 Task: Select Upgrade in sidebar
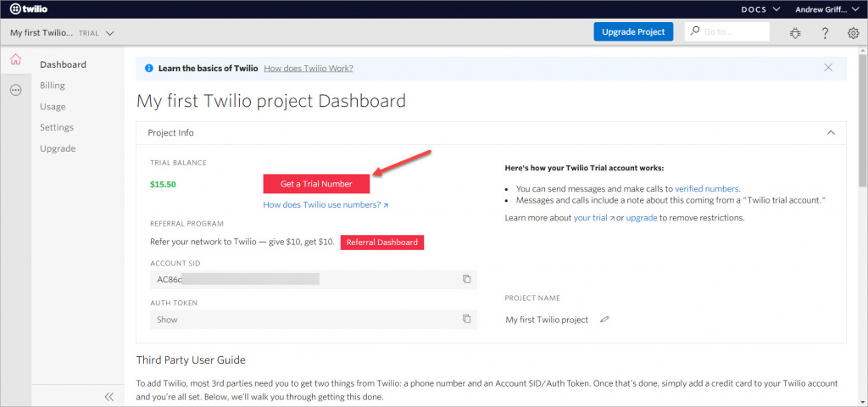58,148
